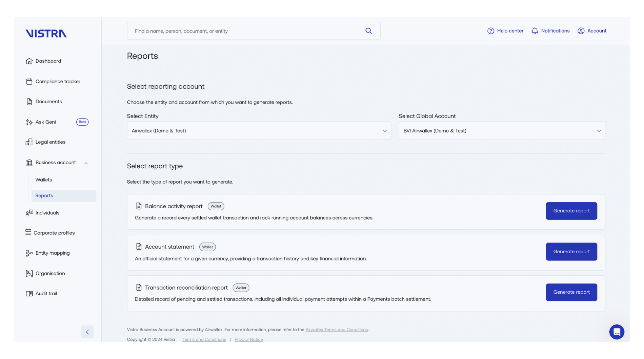This screenshot has height=359, width=644.
Task: Select Wallets under Business account
Action: [x=44, y=180]
